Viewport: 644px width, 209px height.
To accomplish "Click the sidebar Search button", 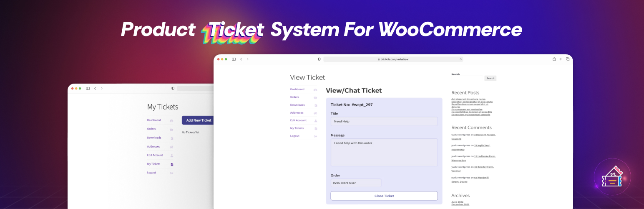I will [491, 78].
